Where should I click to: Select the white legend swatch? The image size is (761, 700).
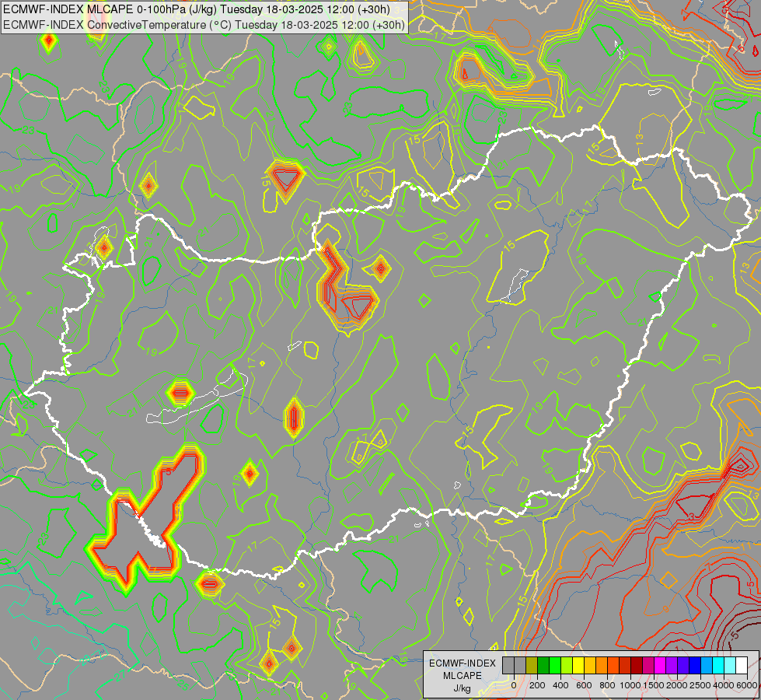click(x=742, y=665)
